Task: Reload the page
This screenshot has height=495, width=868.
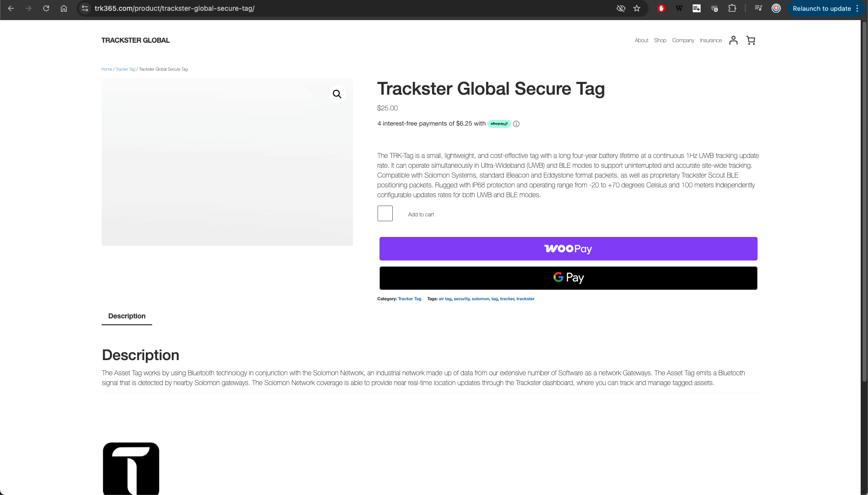Action: [46, 8]
